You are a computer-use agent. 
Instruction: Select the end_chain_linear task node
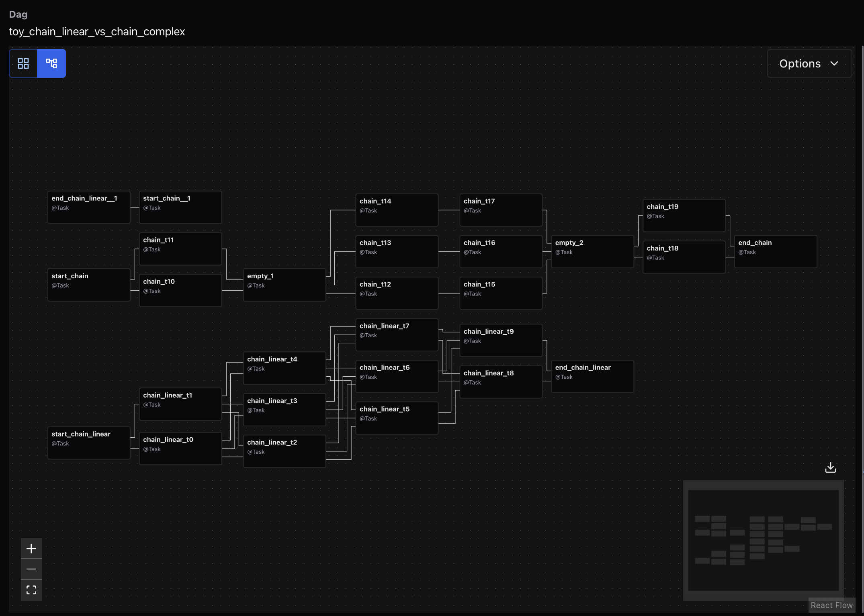click(x=592, y=376)
